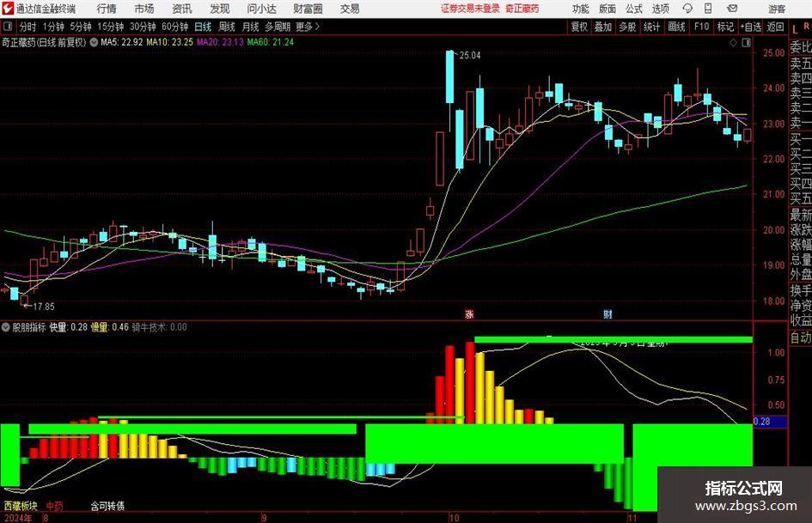Click the 含可转债 label
812x523 pixels.
pos(107,506)
